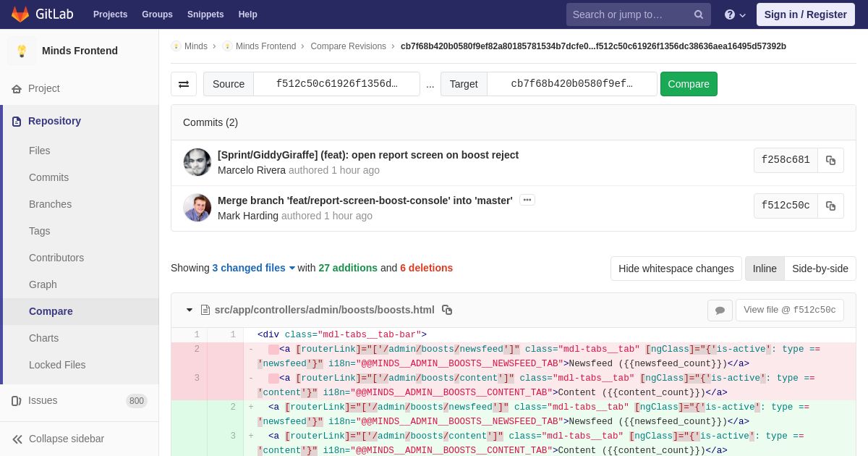The width and height of the screenshot is (868, 456).
Task: Toggle comments for boosts.html file
Action: click(720, 311)
